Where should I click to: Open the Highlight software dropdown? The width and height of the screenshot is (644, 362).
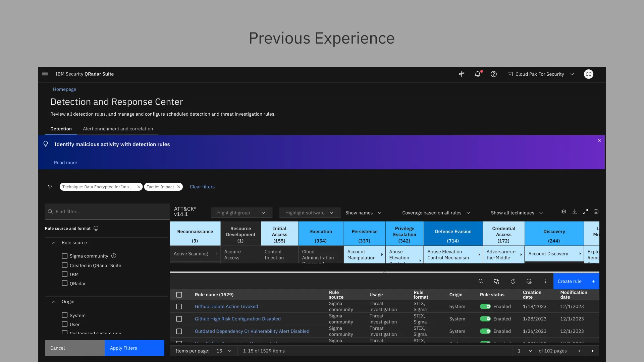click(x=310, y=213)
